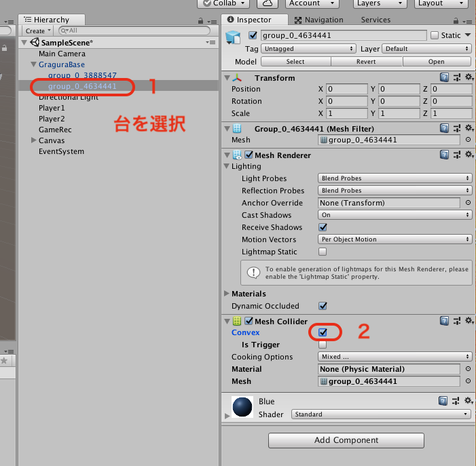Image resolution: width=476 pixels, height=466 pixels.
Task: Open the Cooking Options dropdown
Action: point(395,357)
